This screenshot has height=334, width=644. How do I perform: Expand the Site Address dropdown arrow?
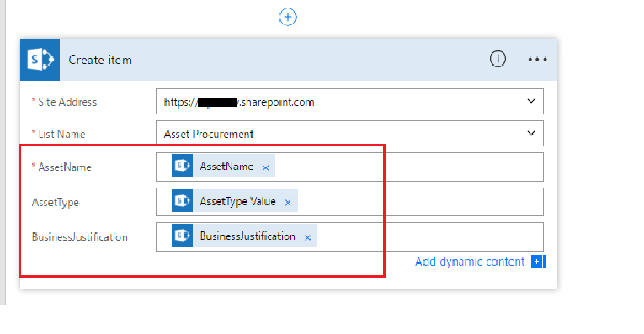531,101
